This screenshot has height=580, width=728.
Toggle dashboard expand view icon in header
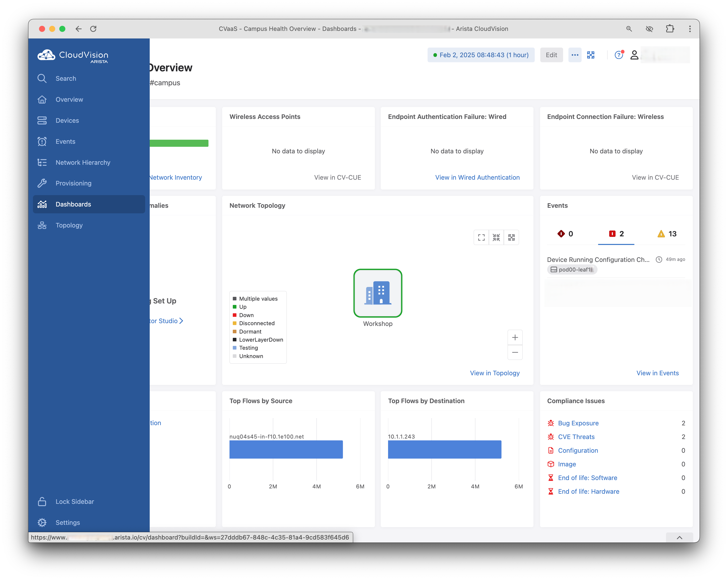coord(590,55)
